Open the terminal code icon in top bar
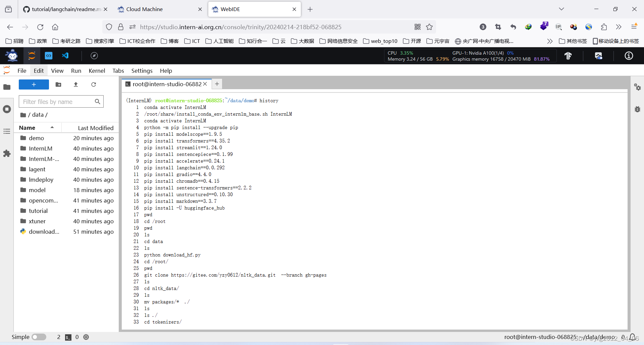This screenshot has width=644, height=345. 49,56
